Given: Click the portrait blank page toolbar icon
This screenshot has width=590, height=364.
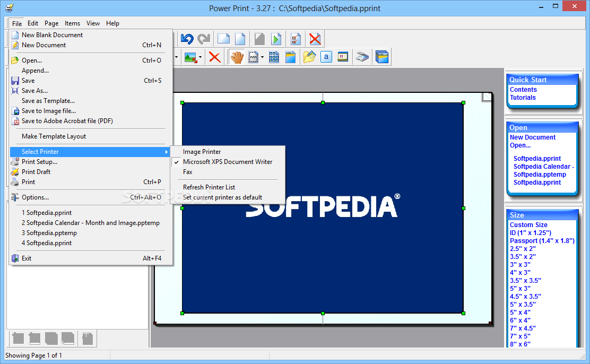Looking at the screenshot, I should pos(240,39).
